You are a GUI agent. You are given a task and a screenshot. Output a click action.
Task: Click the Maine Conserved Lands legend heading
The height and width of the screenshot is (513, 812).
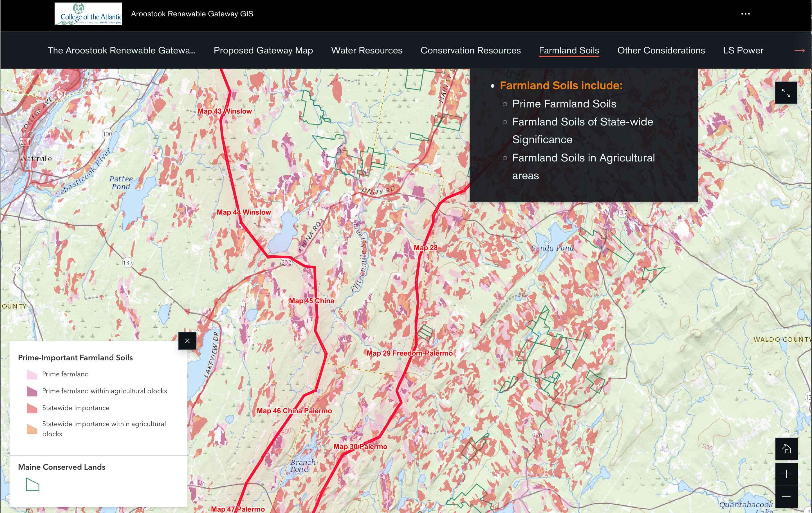(62, 467)
